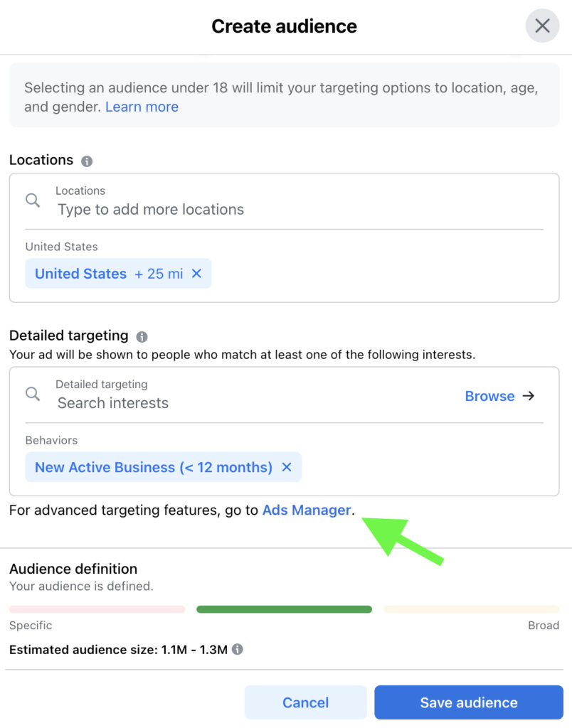Click the Type to add more locations field

149,210
